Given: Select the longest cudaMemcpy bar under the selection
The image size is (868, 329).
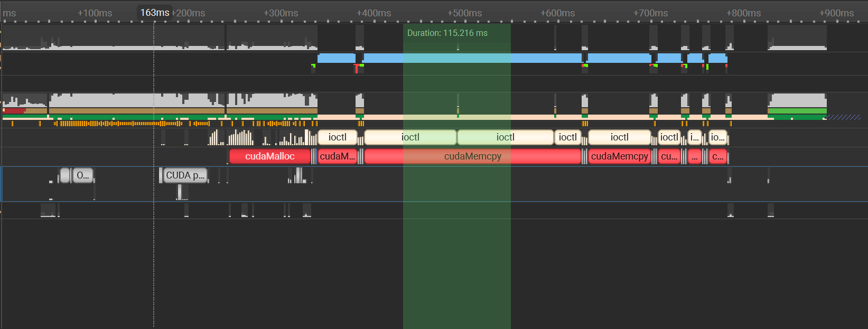Looking at the screenshot, I should pos(473,156).
